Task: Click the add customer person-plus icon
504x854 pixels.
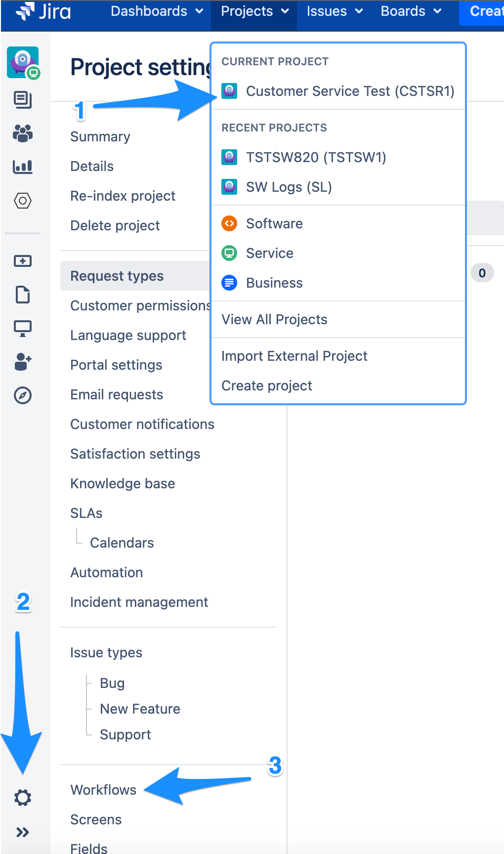Action: 23,361
